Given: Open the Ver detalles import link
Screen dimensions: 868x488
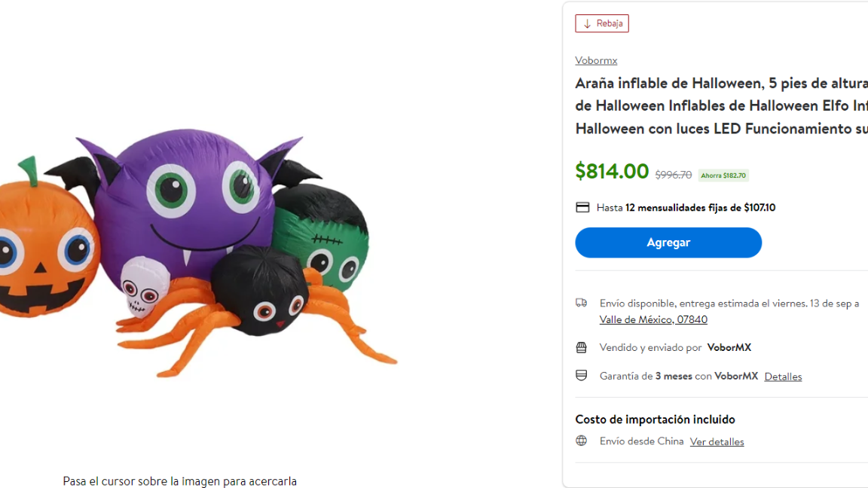Looking at the screenshot, I should tap(717, 441).
